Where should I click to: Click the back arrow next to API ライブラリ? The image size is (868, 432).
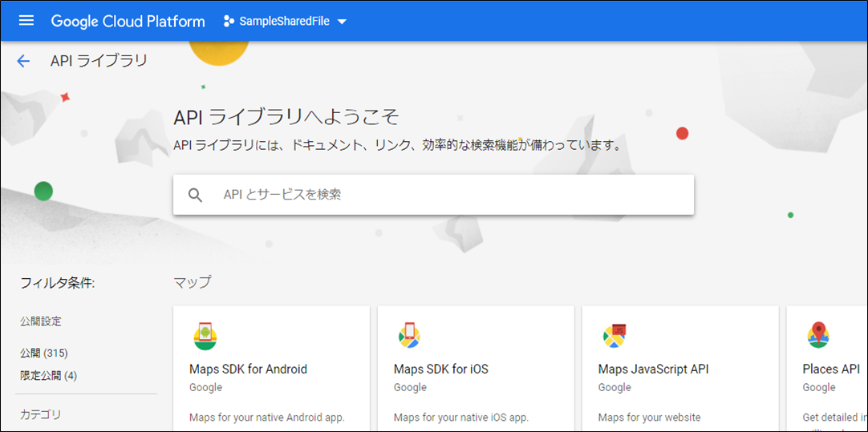[x=23, y=61]
